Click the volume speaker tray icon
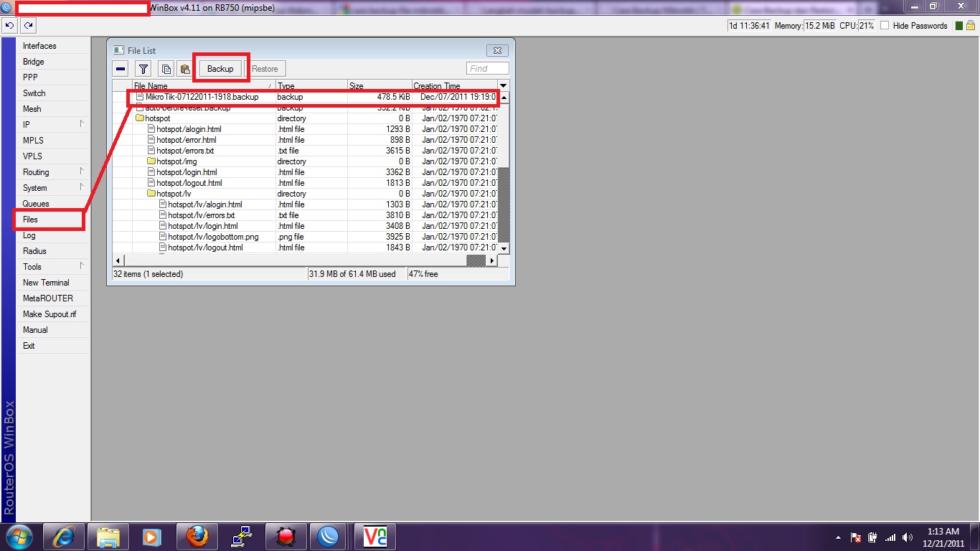Image resolution: width=980 pixels, height=551 pixels. [x=907, y=537]
